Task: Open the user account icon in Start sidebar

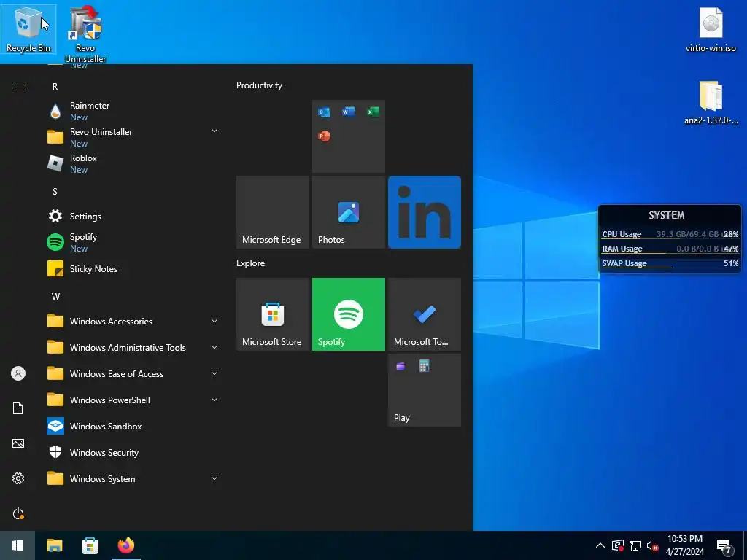Action: coord(18,373)
